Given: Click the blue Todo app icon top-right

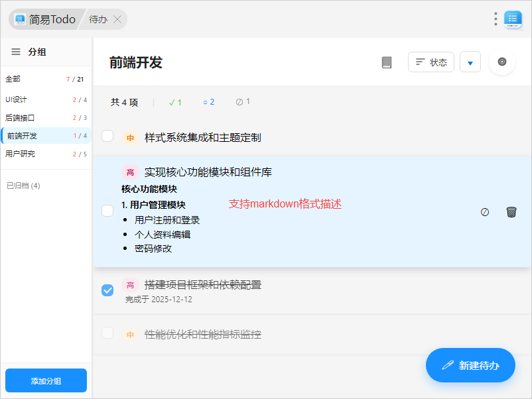Looking at the screenshot, I should 513,19.
